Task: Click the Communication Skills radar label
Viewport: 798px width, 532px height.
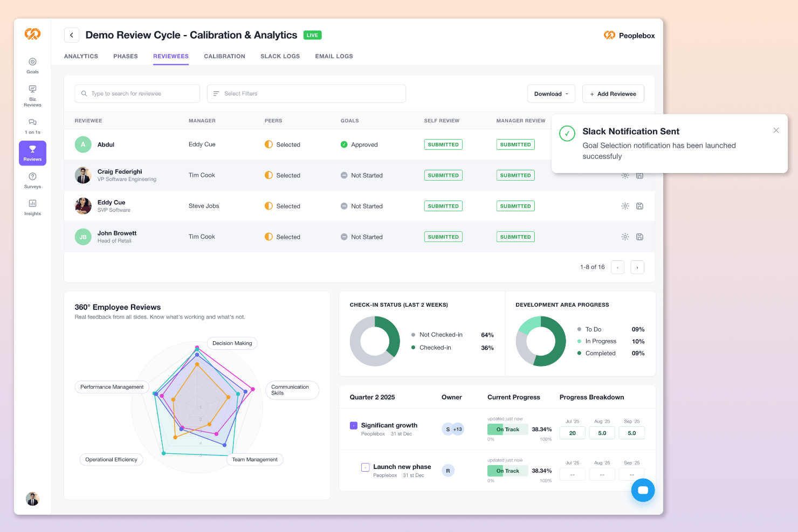Action: pos(292,390)
